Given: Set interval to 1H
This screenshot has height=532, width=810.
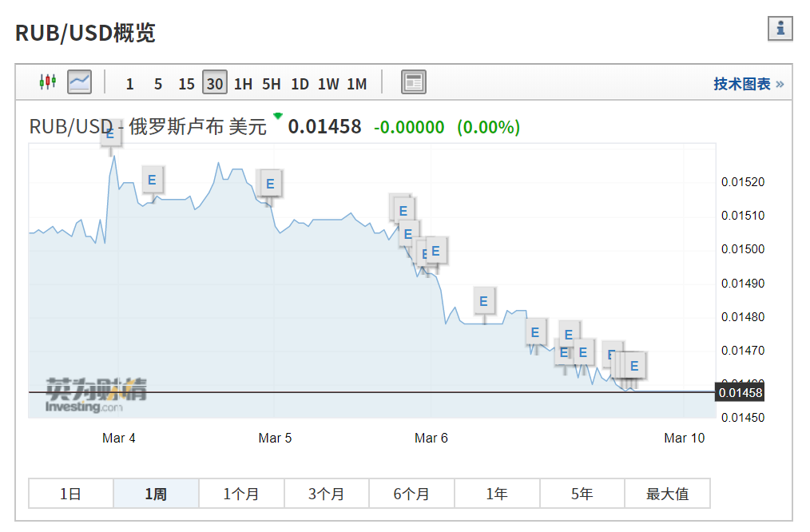Looking at the screenshot, I should pos(243,84).
